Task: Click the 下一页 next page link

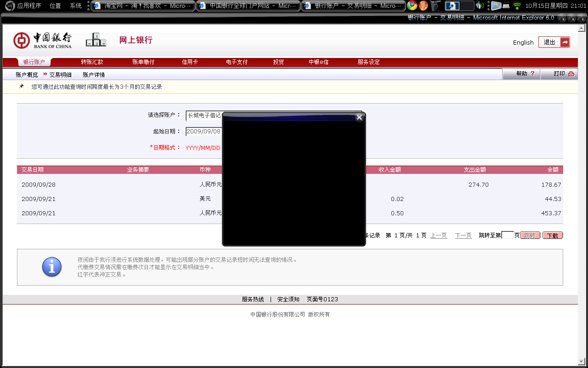Action: tap(463, 236)
